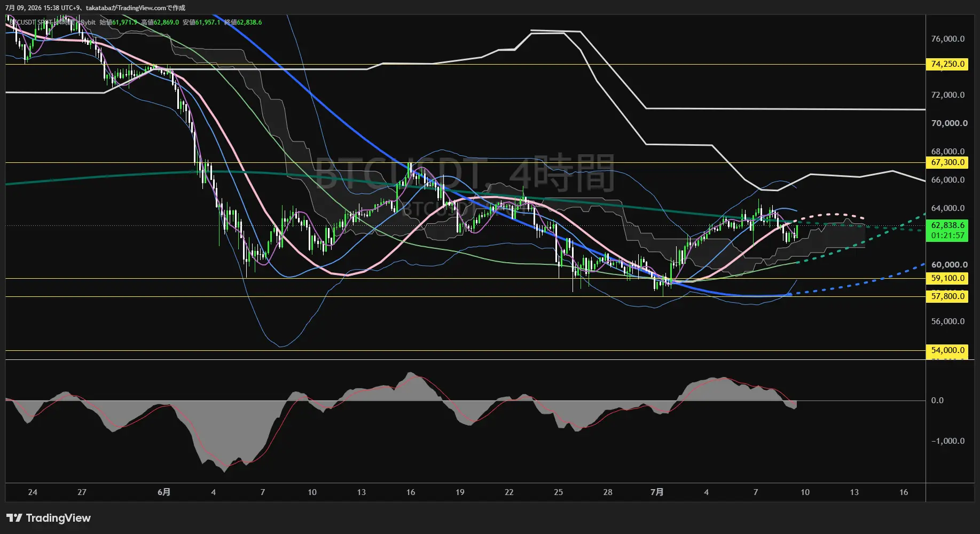The image size is (980, 534).
Task: Click the 24 date label on time axis
Action: (33, 492)
